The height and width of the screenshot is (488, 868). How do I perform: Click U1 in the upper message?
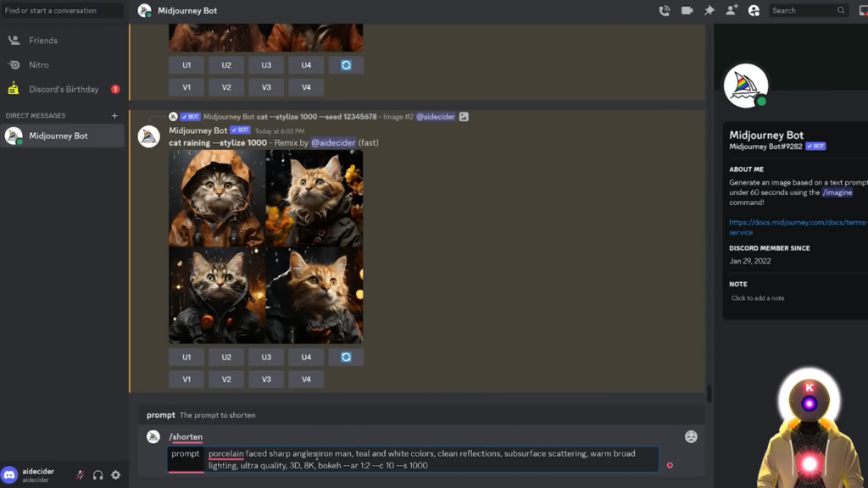tap(186, 65)
